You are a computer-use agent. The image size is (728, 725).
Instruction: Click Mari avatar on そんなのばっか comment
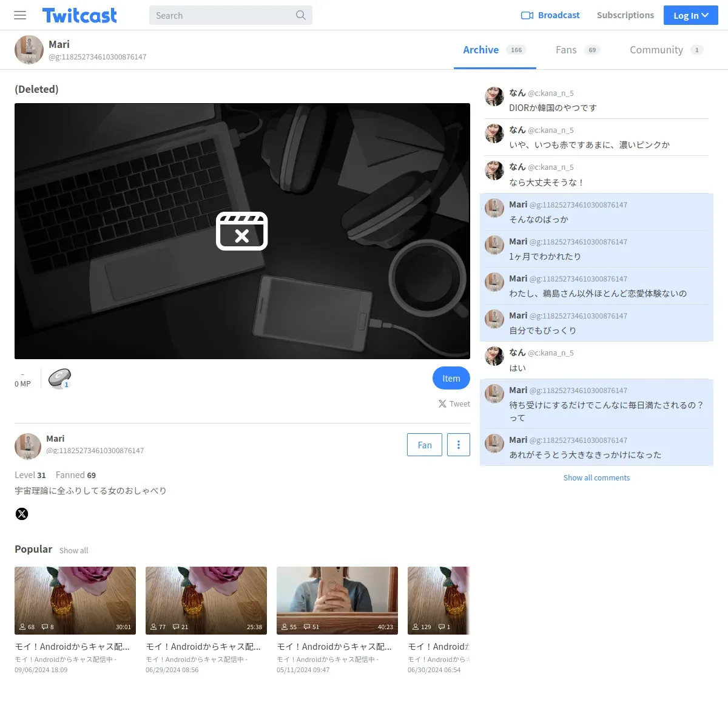tap(494, 208)
